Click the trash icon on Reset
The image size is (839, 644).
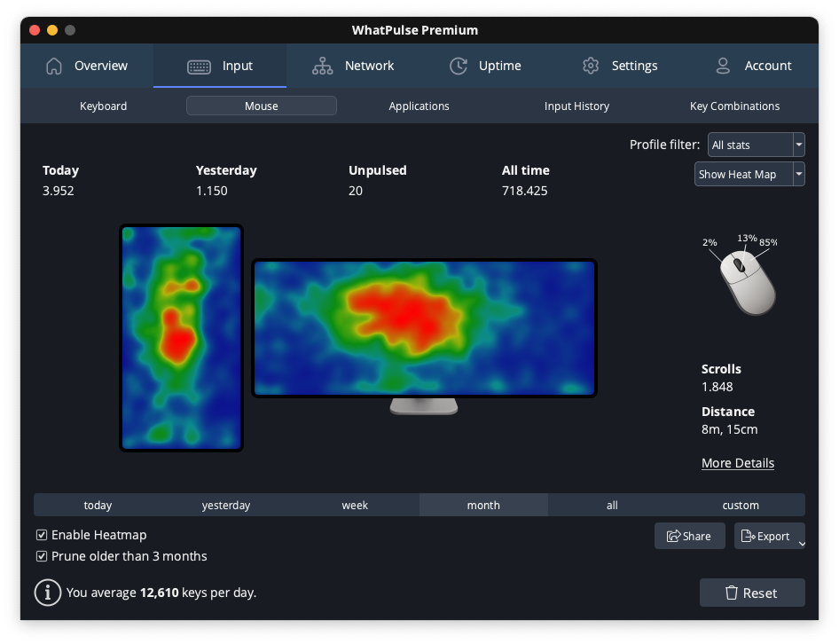pos(733,593)
